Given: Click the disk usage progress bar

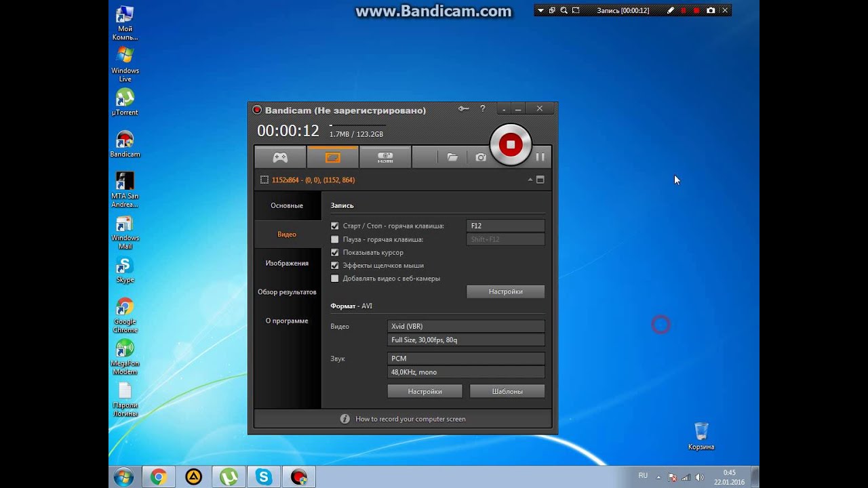Looking at the screenshot, I should (357, 125).
